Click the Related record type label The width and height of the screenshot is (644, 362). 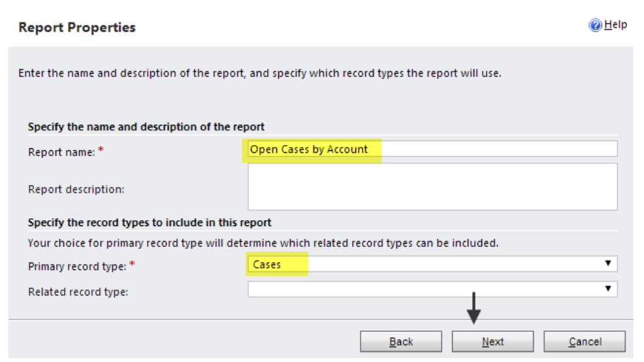78,291
